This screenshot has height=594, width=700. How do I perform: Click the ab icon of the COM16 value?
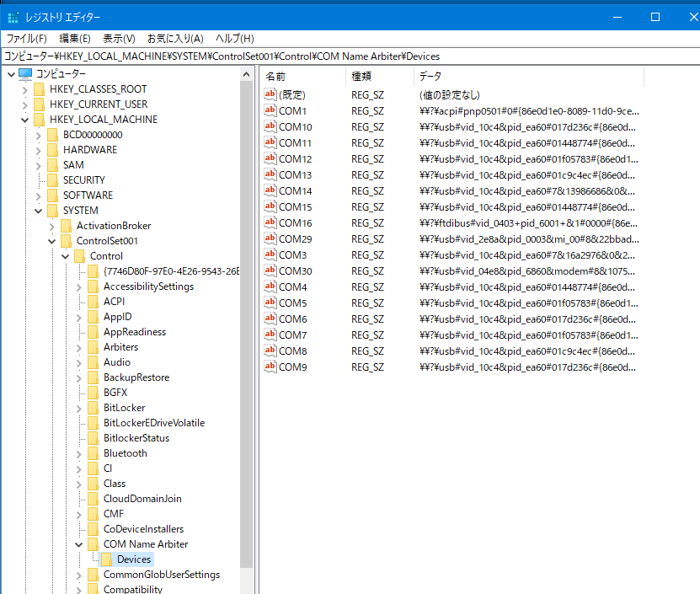(x=270, y=222)
